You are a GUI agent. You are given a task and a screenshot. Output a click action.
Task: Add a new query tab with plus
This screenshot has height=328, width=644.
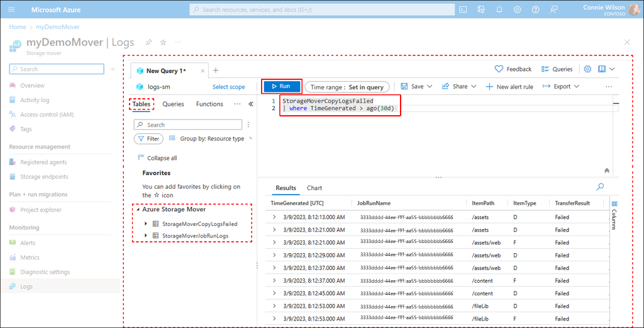tap(216, 71)
